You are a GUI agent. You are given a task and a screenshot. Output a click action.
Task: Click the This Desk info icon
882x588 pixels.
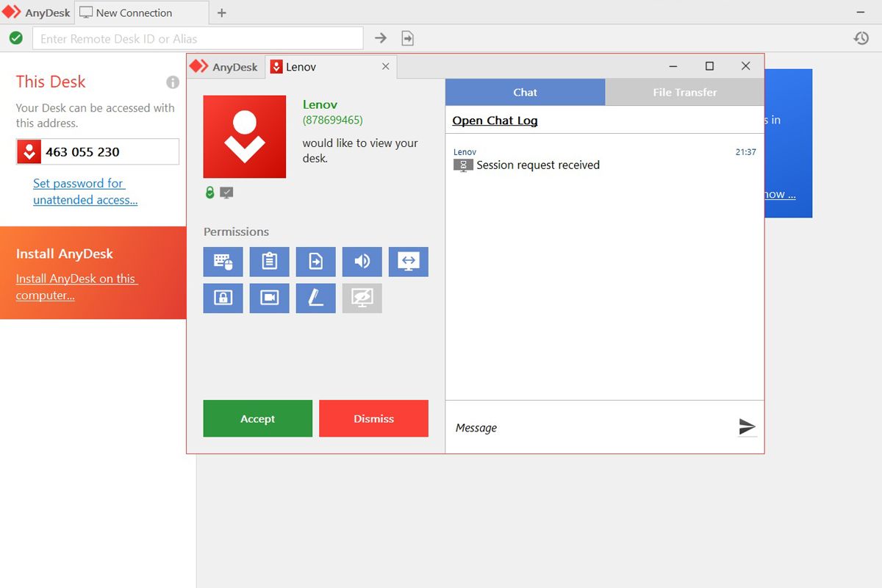(173, 82)
